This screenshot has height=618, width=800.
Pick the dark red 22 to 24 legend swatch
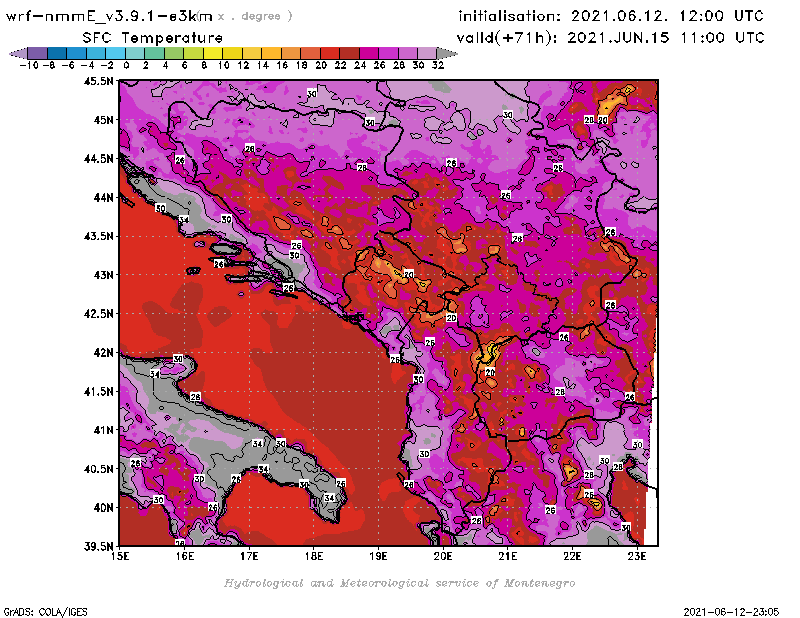(x=349, y=53)
